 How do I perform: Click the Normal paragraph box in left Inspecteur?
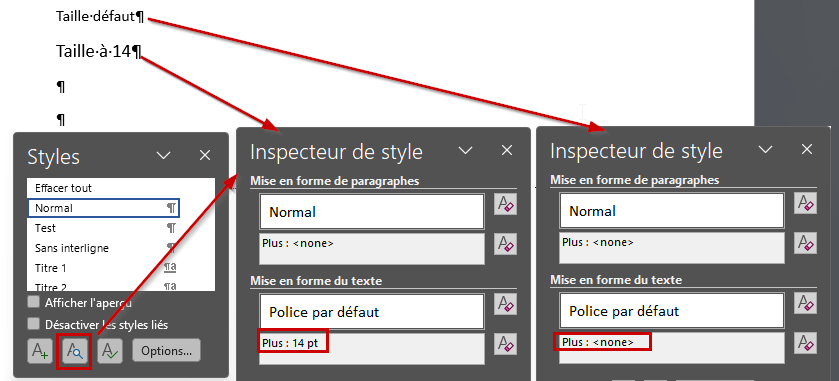(x=372, y=211)
